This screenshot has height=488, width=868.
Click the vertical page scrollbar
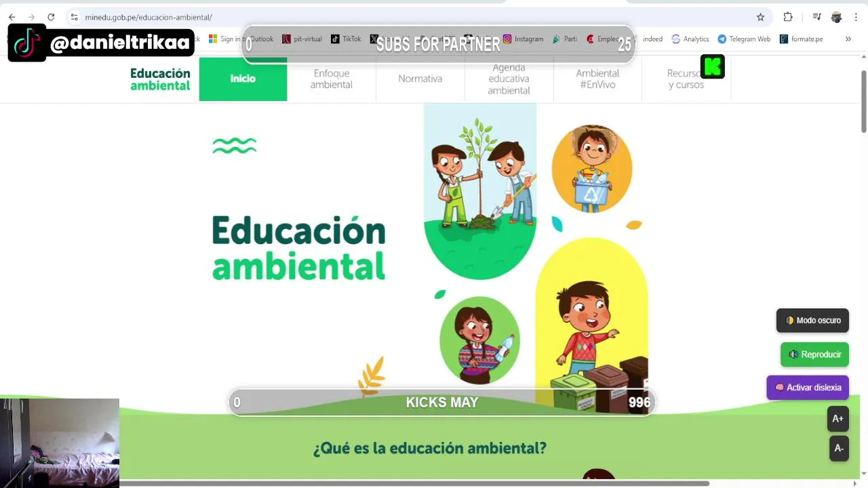click(863, 102)
